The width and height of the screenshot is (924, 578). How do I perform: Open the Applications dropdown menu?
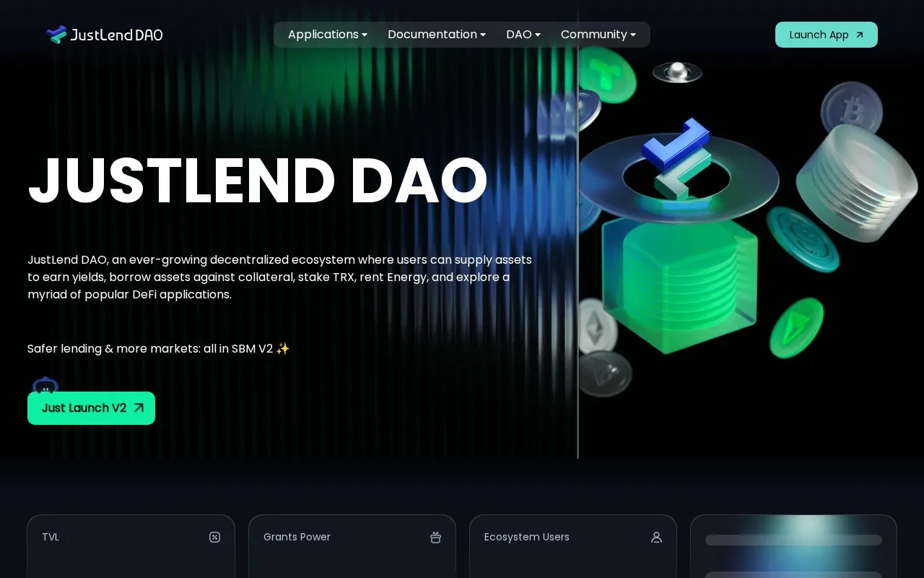click(x=328, y=35)
